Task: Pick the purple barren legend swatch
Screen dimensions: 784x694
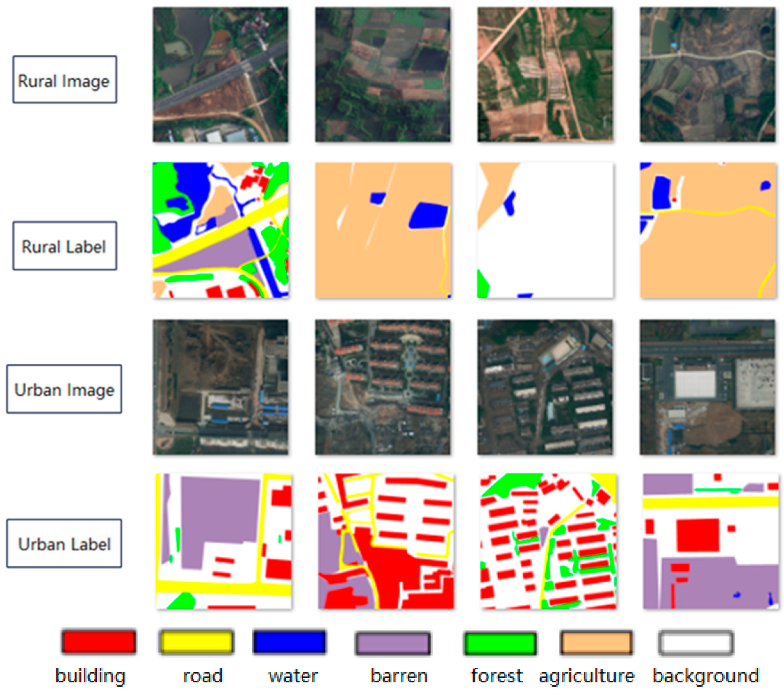Action: (393, 643)
